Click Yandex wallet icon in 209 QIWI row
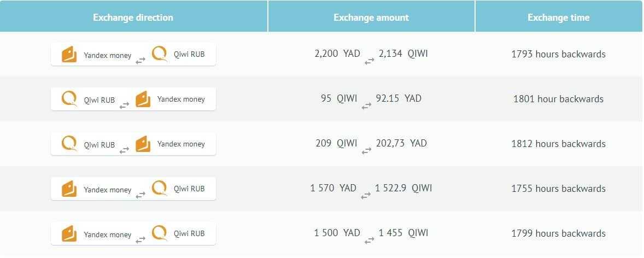The image size is (644, 258). pos(143,144)
